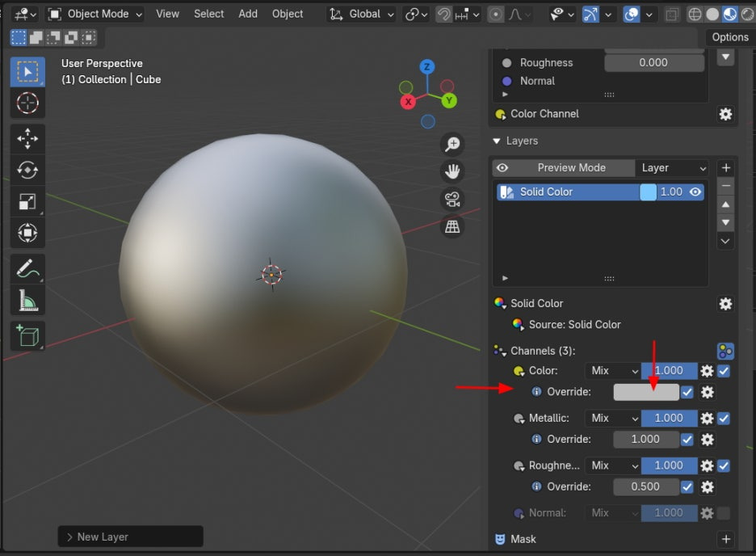Switch orthographic/perspective grid icon
Viewport: 756px width, 556px height.
452,226
